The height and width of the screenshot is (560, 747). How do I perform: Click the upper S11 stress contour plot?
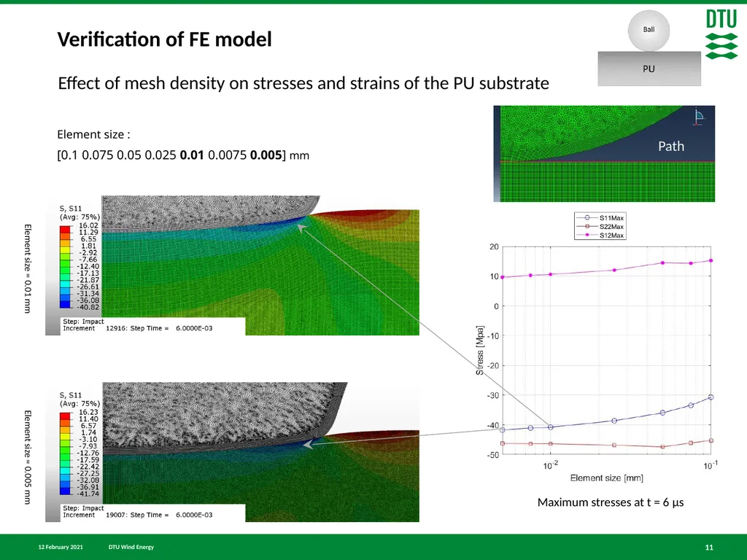click(233, 265)
